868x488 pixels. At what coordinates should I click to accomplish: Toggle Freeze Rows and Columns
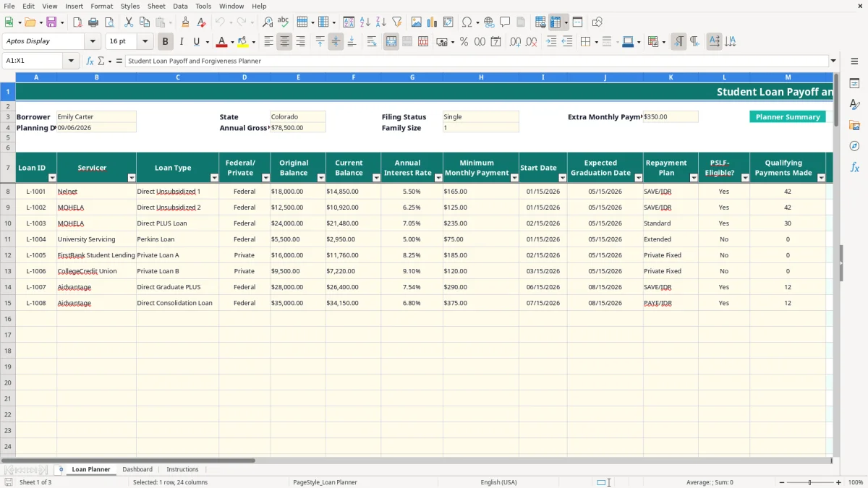[x=556, y=22]
